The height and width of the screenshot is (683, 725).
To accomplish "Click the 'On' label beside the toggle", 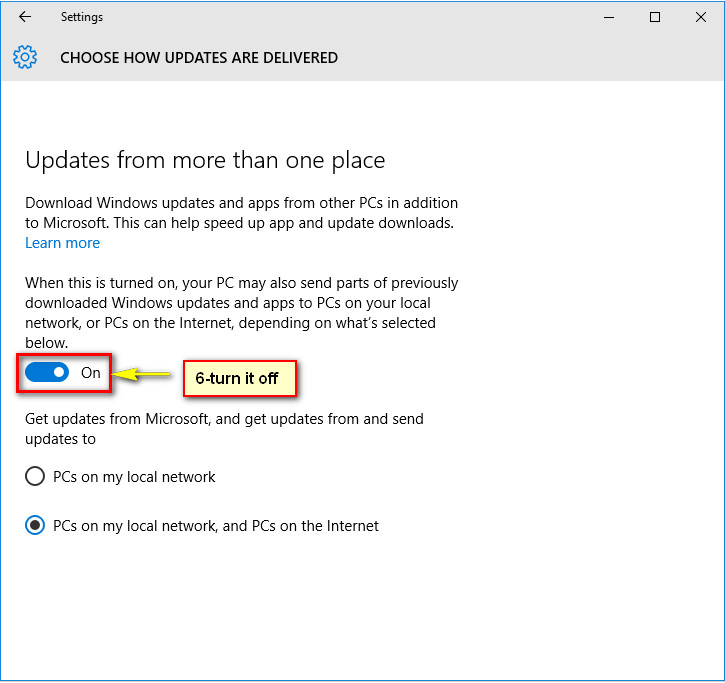I will [91, 372].
